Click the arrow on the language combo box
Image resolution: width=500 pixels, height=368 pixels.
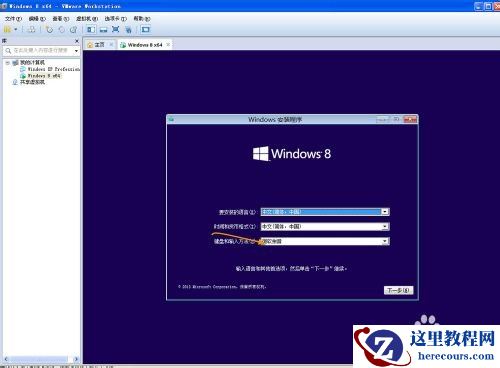(x=385, y=212)
